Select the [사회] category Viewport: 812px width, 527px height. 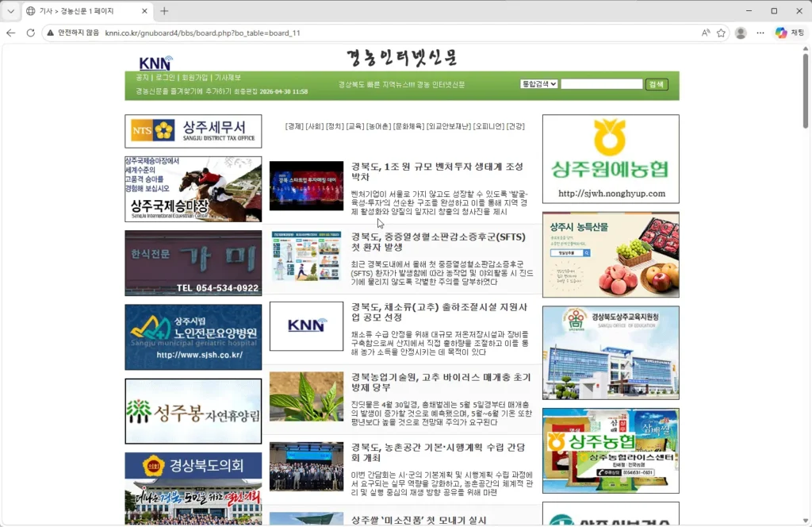[x=314, y=126]
